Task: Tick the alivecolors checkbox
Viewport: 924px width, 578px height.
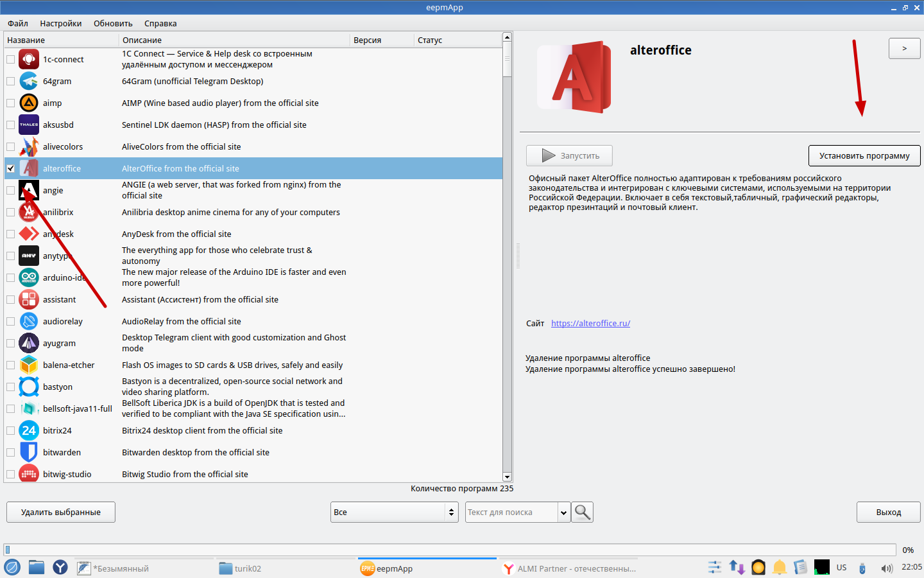Action: [x=10, y=146]
